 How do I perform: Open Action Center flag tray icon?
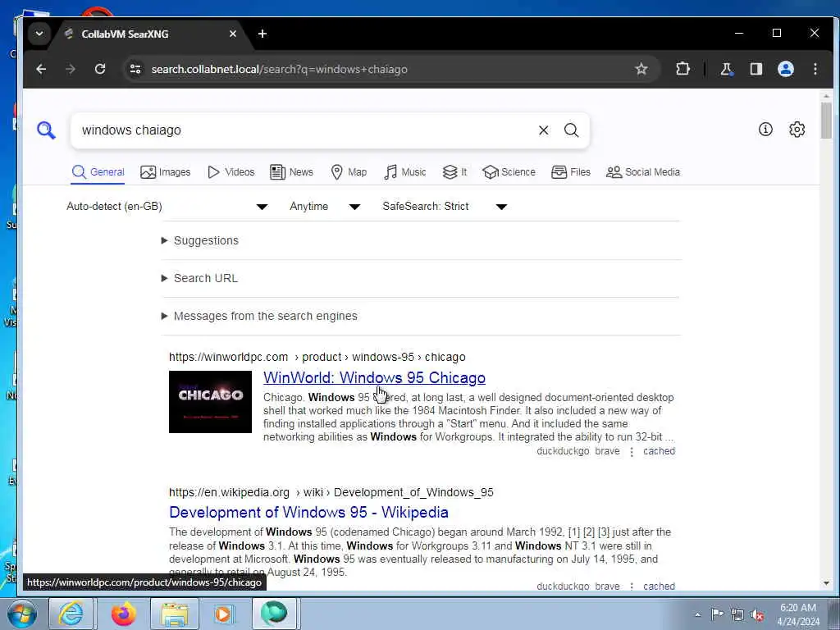[x=717, y=614]
